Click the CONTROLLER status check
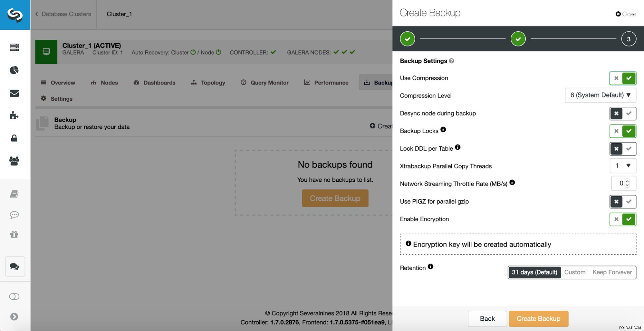 pos(274,52)
